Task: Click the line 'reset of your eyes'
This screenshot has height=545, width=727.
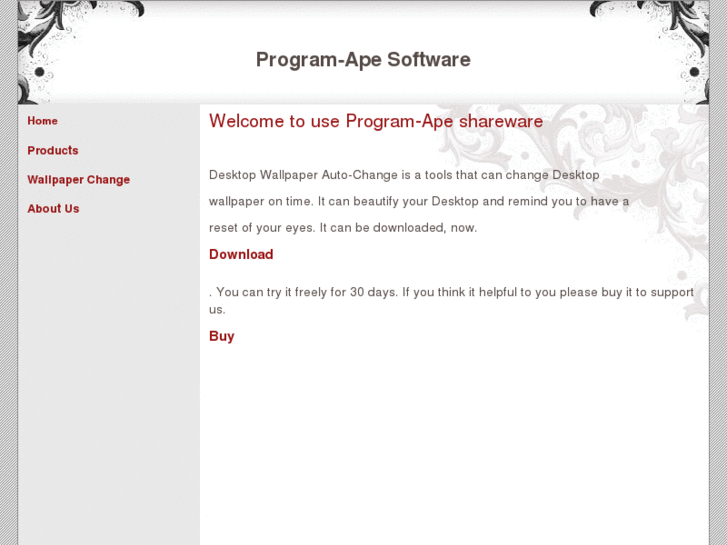Action: point(343,228)
